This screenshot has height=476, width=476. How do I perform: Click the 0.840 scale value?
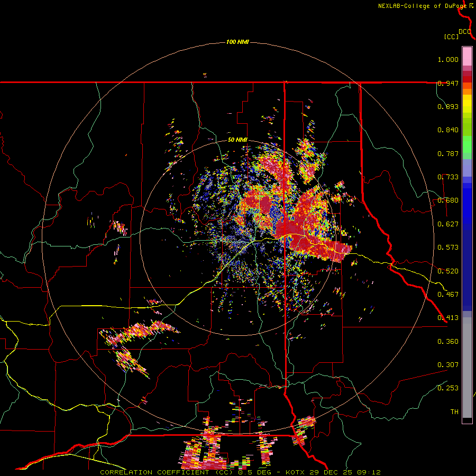click(x=448, y=130)
